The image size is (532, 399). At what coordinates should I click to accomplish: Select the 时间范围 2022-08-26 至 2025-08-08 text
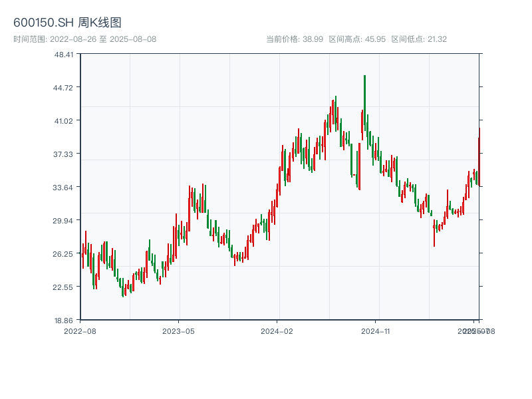tap(85, 39)
